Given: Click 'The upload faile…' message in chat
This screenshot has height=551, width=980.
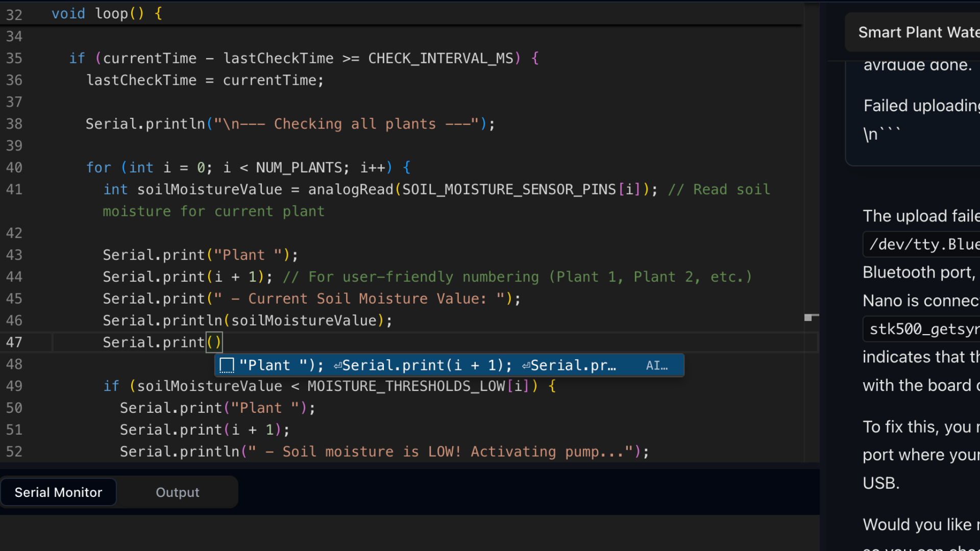Looking at the screenshot, I should pyautogui.click(x=921, y=216).
